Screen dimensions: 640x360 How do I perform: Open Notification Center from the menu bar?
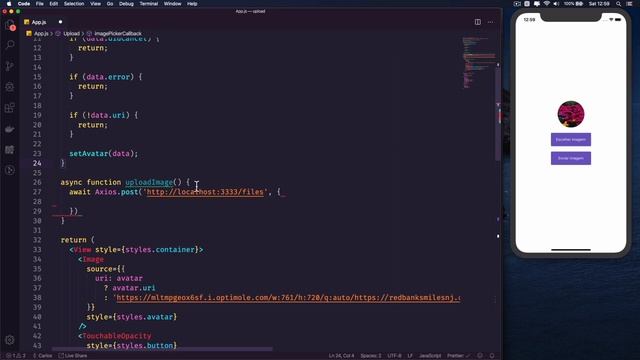(x=629, y=4)
